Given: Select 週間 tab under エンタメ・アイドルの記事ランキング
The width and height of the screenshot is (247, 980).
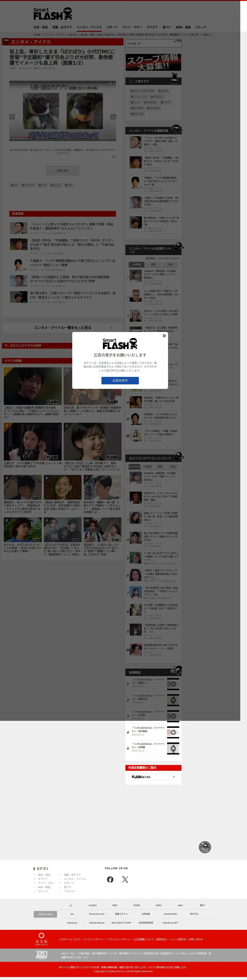Looking at the screenshot, I should pyautogui.click(x=153, y=264).
